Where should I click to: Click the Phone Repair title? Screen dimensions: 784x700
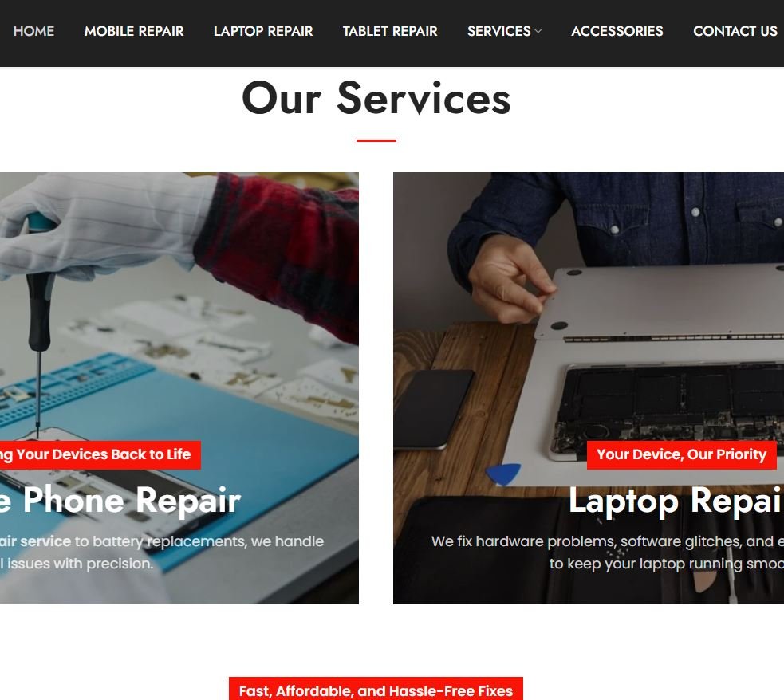pyautogui.click(x=120, y=500)
